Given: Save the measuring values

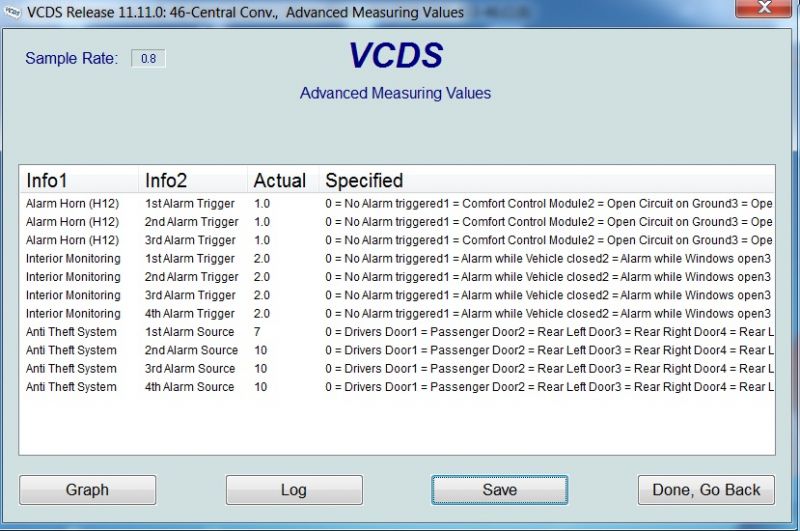Looking at the screenshot, I should click(x=499, y=490).
